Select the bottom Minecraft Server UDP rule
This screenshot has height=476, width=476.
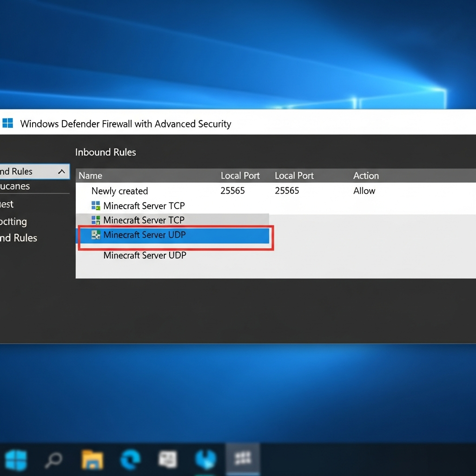click(x=145, y=255)
